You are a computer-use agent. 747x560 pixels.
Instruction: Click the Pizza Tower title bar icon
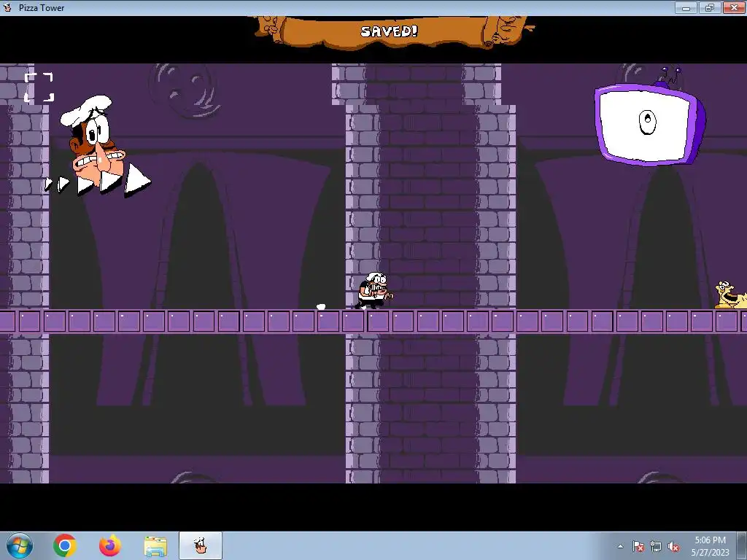coord(7,7)
